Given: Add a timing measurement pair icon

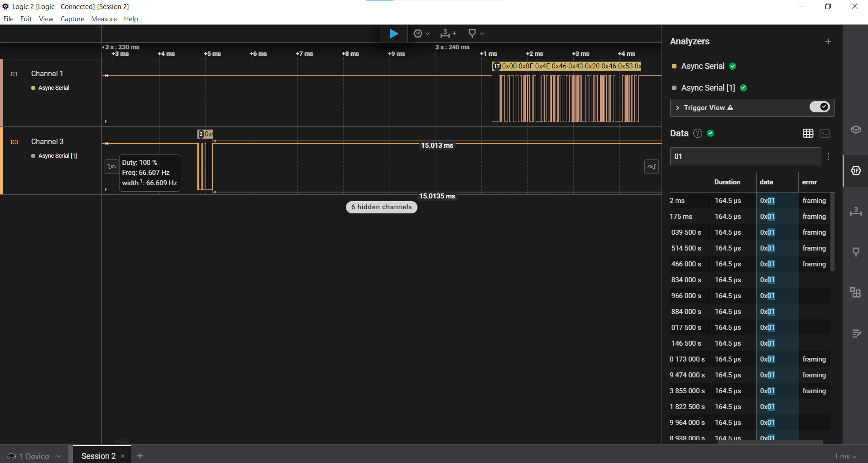Looking at the screenshot, I should (x=448, y=34).
